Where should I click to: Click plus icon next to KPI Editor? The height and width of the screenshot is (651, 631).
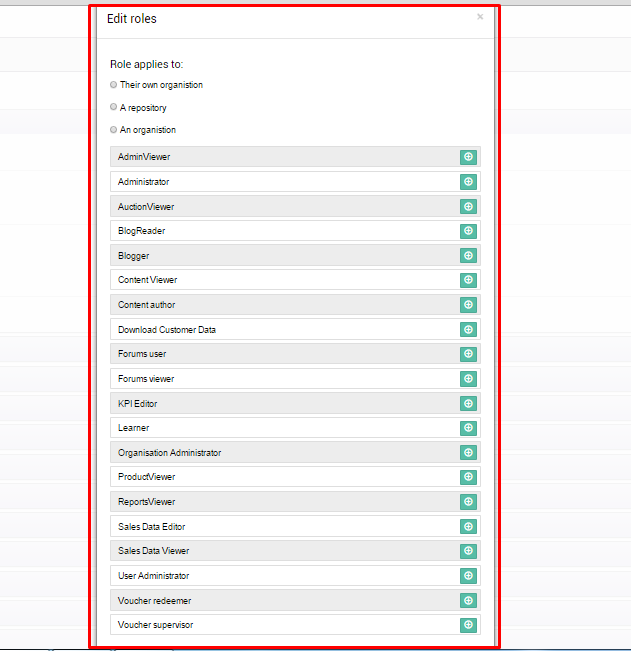468,403
